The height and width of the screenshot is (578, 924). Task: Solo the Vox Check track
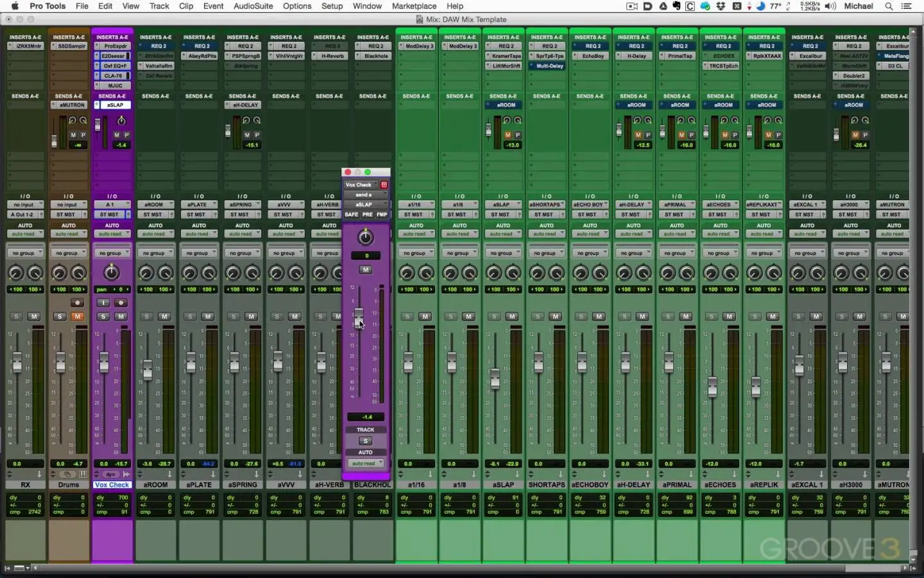click(103, 317)
